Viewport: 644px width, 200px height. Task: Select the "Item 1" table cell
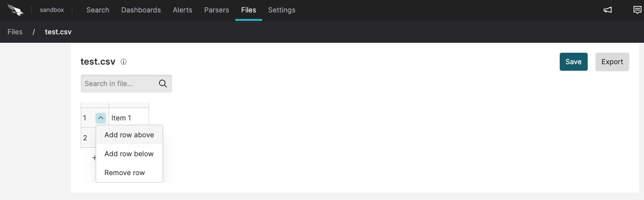click(128, 118)
